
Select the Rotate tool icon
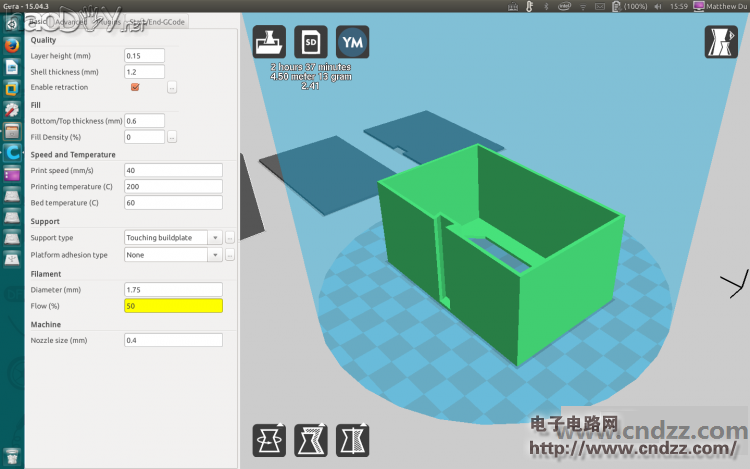(x=267, y=439)
